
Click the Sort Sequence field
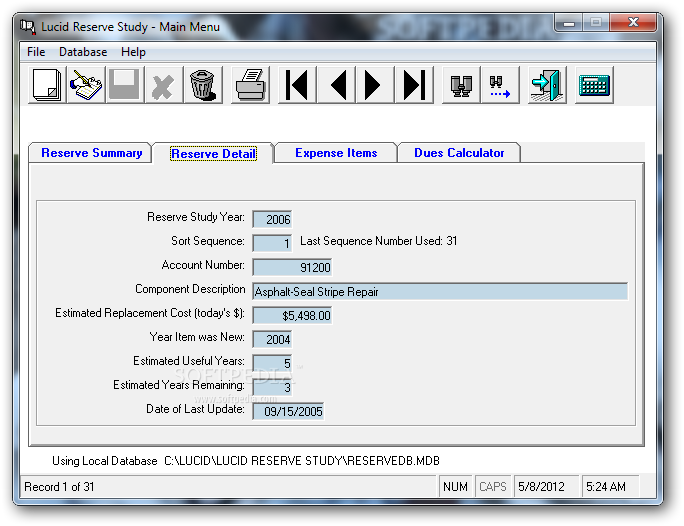click(272, 243)
